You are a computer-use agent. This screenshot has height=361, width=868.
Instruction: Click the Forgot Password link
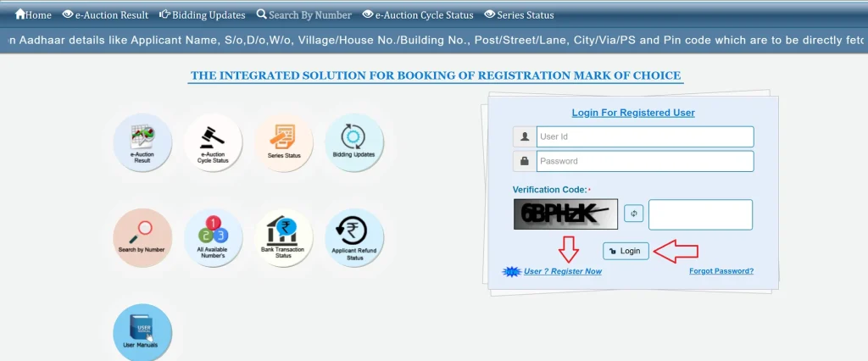click(721, 271)
